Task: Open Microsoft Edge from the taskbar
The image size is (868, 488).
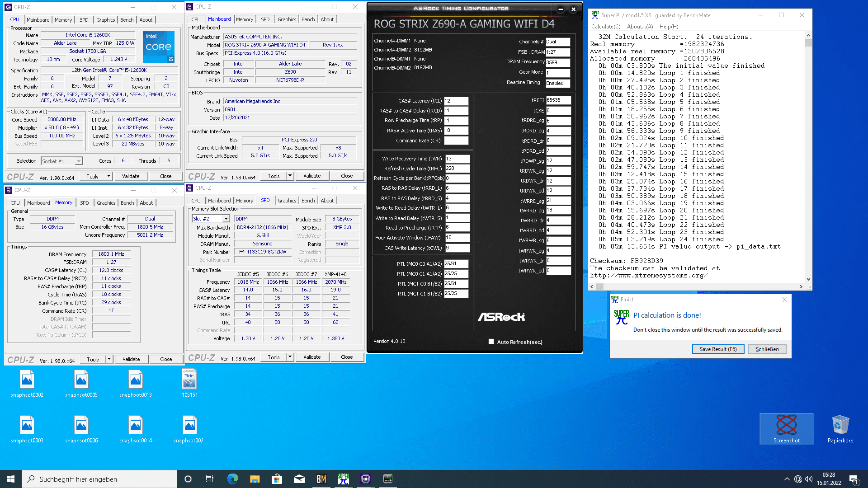Action: click(x=233, y=479)
